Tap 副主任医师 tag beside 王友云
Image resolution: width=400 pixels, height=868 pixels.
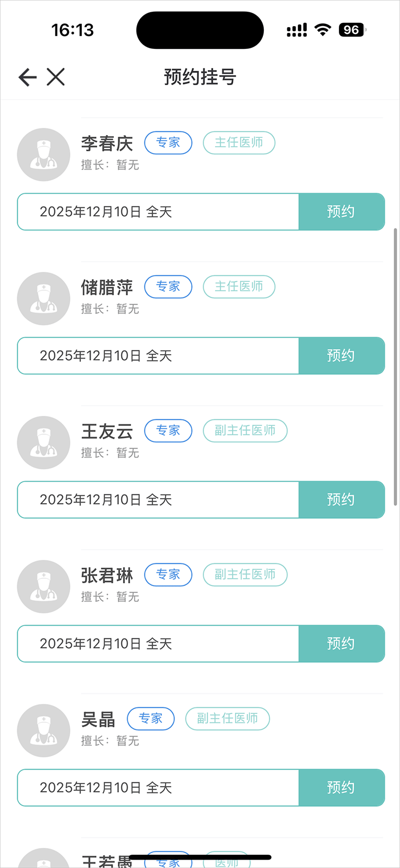tap(245, 431)
